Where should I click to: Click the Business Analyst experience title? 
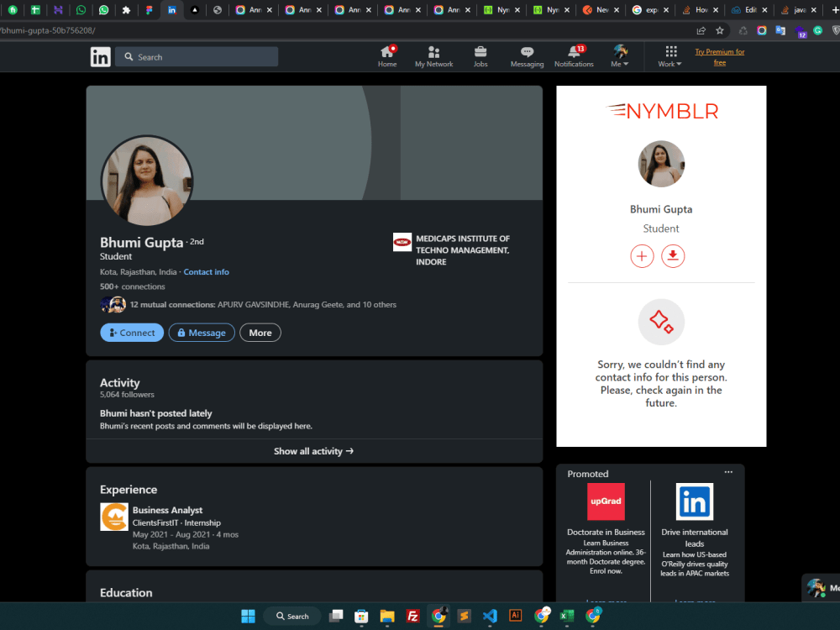pyautogui.click(x=168, y=510)
